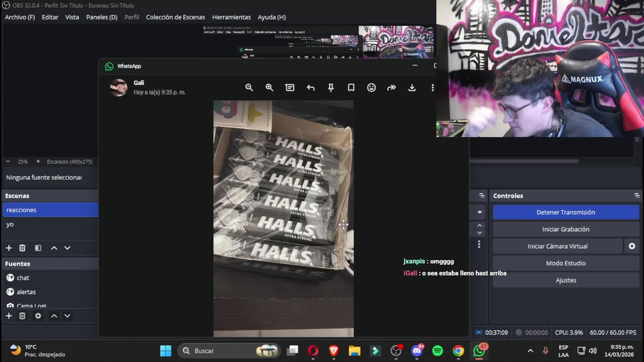Open Spotify from taskbar
Viewport: 644px width, 362px height.
438,351
